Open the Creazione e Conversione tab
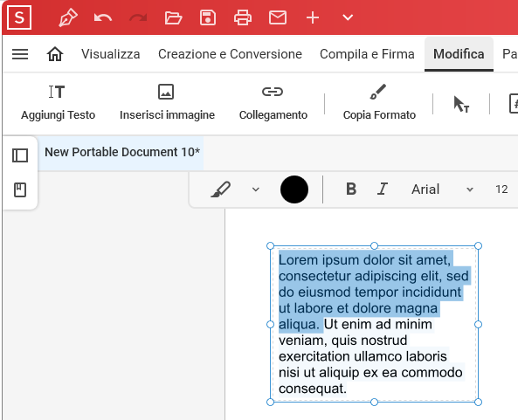Screen dimensions: 518x420 [230, 54]
